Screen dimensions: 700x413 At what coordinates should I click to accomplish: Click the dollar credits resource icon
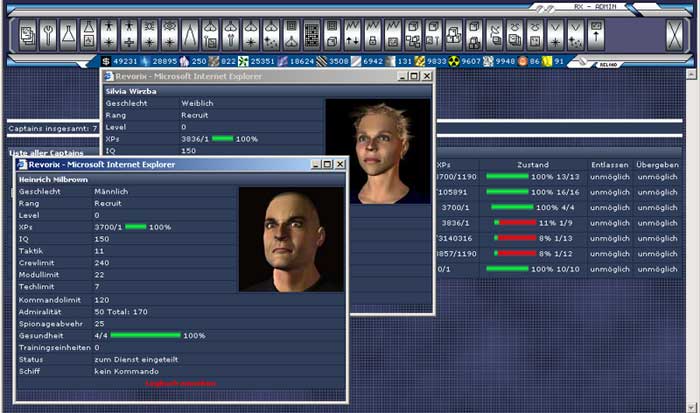[x=107, y=62]
